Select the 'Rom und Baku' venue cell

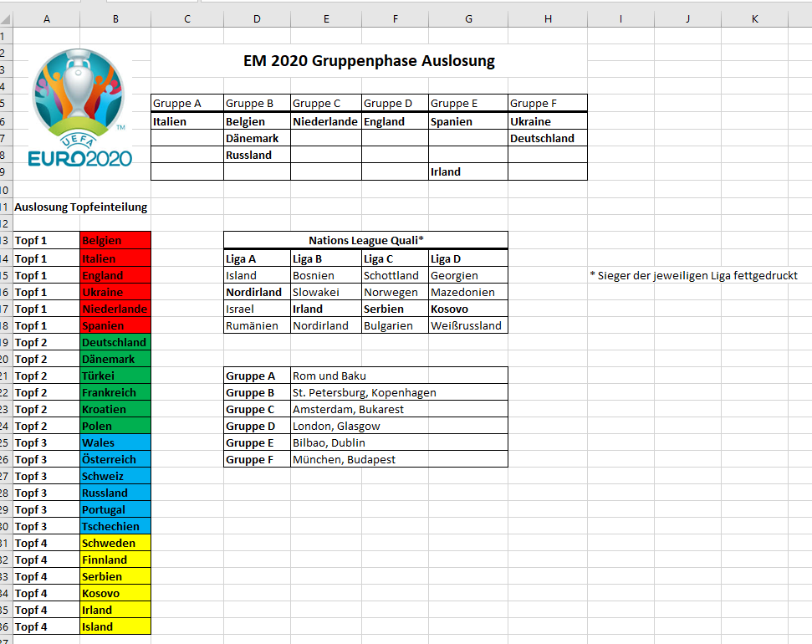(x=399, y=376)
